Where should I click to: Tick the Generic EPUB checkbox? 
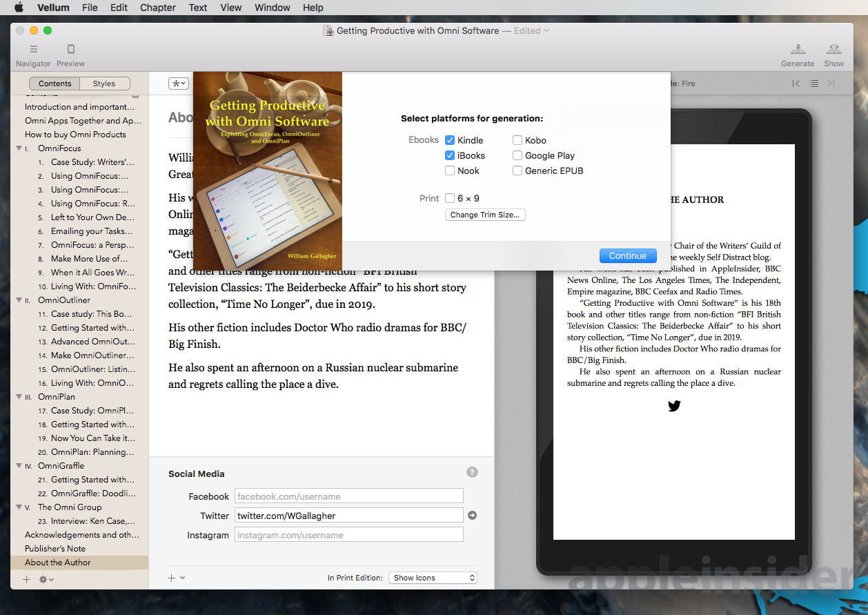coord(517,170)
